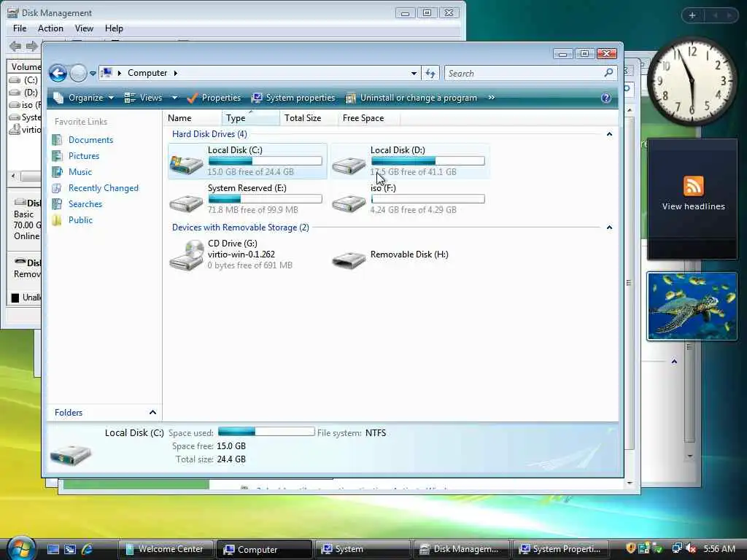
Task: Select the Removable Disk (H:) icon
Action: pyautogui.click(x=349, y=260)
